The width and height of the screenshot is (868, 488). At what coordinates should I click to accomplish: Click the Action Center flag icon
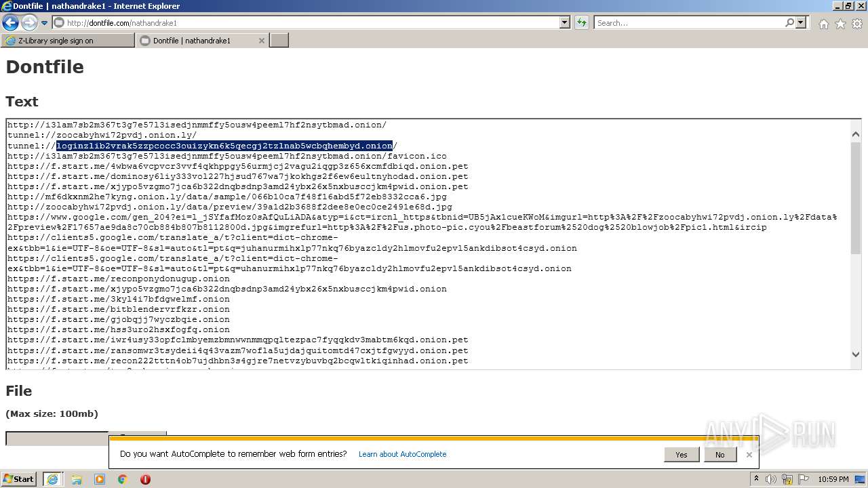pyautogui.click(x=804, y=479)
